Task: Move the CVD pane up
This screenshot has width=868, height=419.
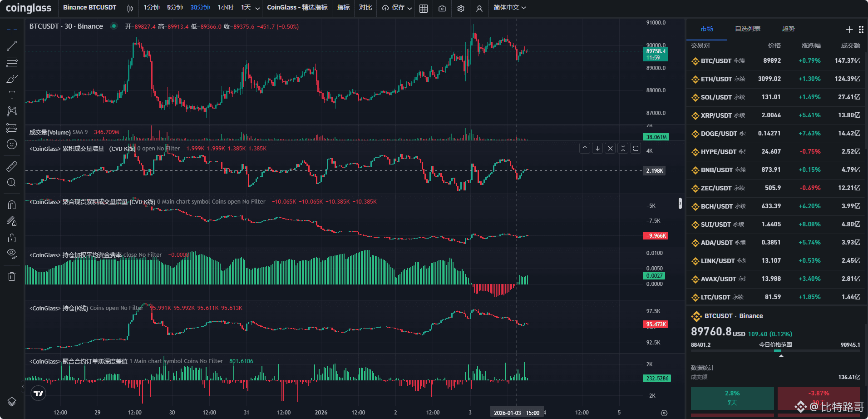Action: point(585,148)
